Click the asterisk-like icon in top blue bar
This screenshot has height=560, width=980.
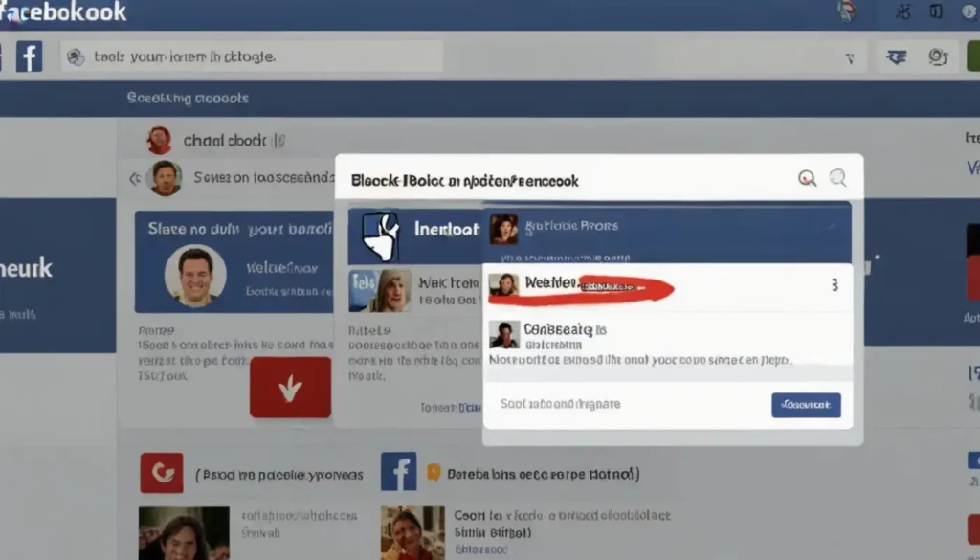tap(902, 11)
